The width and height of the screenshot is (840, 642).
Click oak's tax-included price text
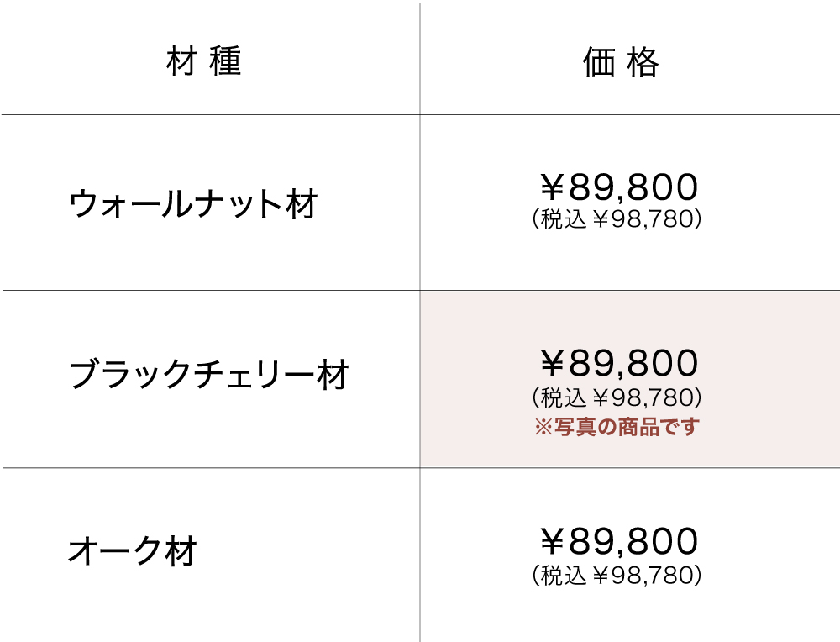(x=617, y=576)
